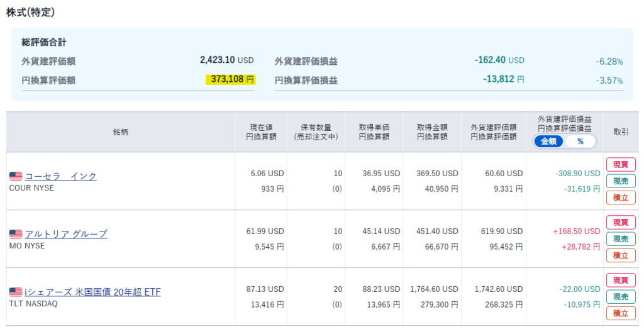Viewport: 644px width, 329px height.
Task: Click the 保有数量 column header
Action: [x=316, y=132]
